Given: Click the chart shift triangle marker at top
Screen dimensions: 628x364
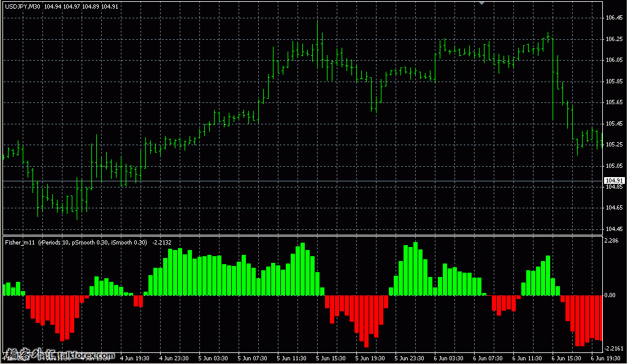Looking at the screenshot, I should click(x=482, y=3).
